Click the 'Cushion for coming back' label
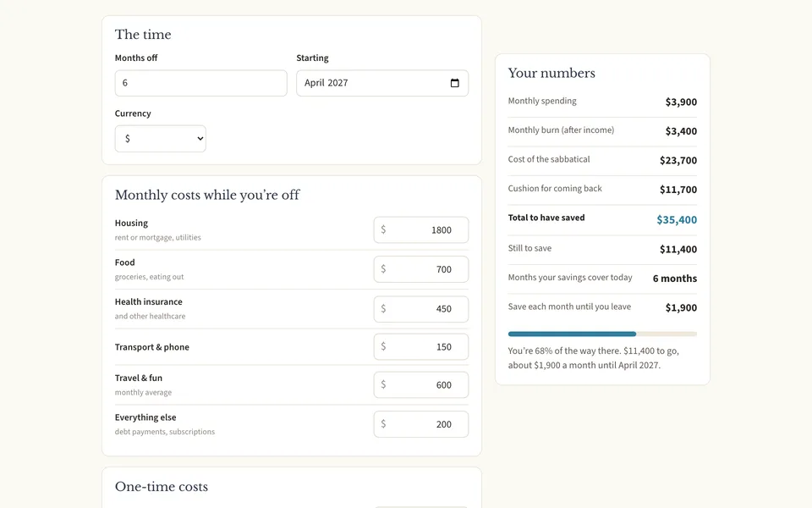Viewport: 812px width, 508px height. coord(555,189)
